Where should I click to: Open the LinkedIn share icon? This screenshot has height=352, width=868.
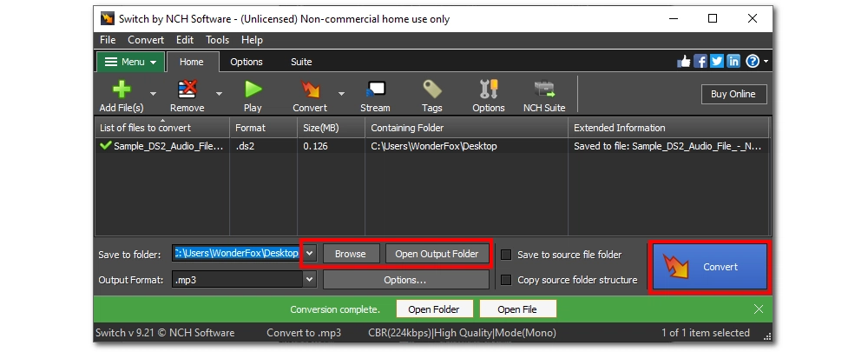click(733, 62)
